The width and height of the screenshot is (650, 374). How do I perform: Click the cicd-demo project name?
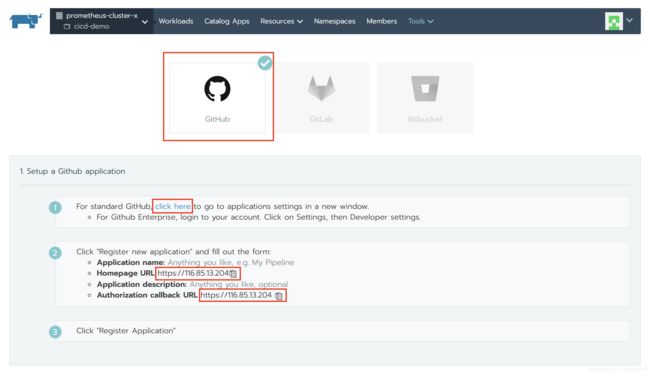(92, 26)
